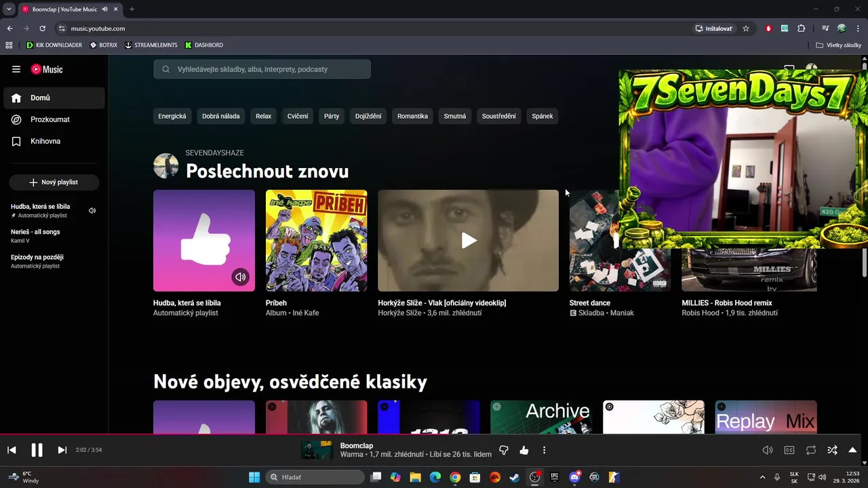Play the Horkýže Slíže - Vlak video
Image resolution: width=868 pixels, height=488 pixels.
pos(469,241)
